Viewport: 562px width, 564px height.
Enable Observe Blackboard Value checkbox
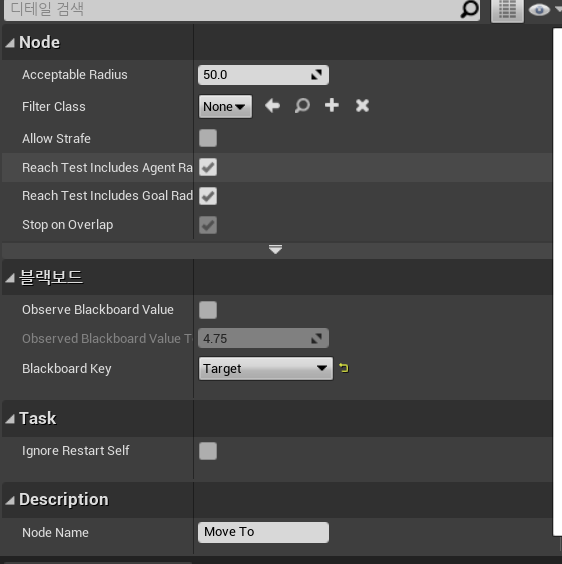pyautogui.click(x=208, y=310)
